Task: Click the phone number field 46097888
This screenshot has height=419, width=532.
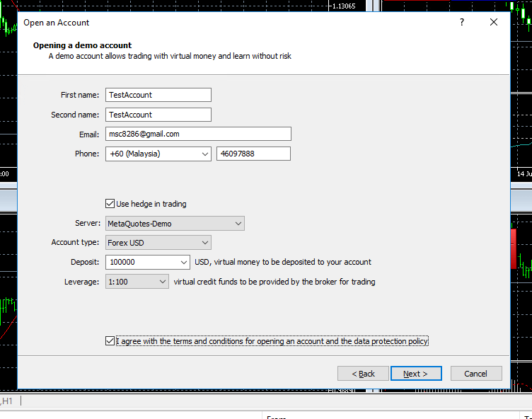Action: click(x=253, y=154)
